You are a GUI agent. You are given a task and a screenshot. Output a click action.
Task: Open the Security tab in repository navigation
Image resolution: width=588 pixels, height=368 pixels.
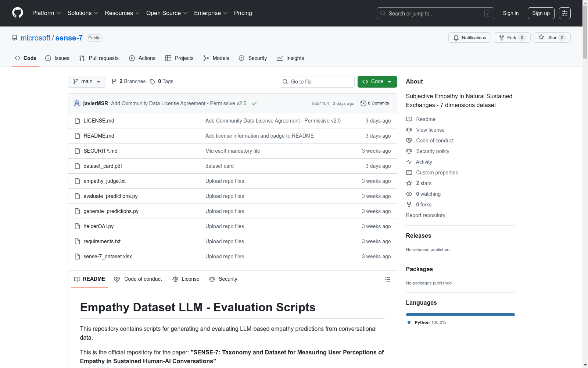(253, 58)
